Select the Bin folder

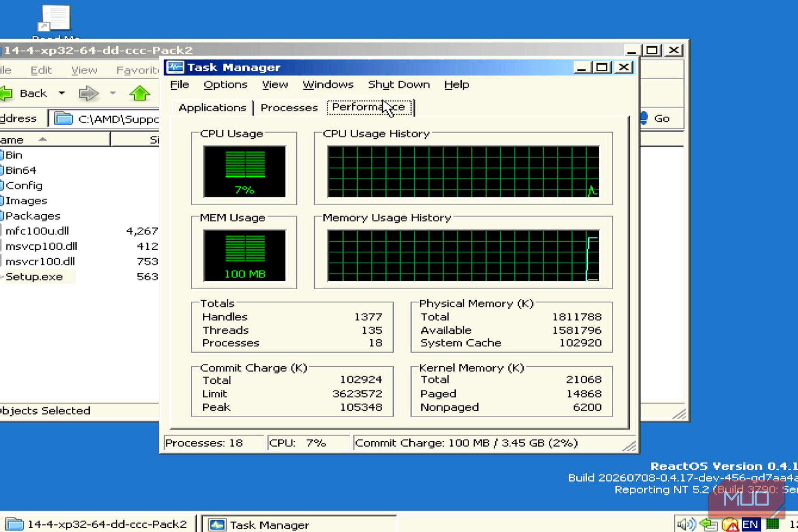pos(11,155)
